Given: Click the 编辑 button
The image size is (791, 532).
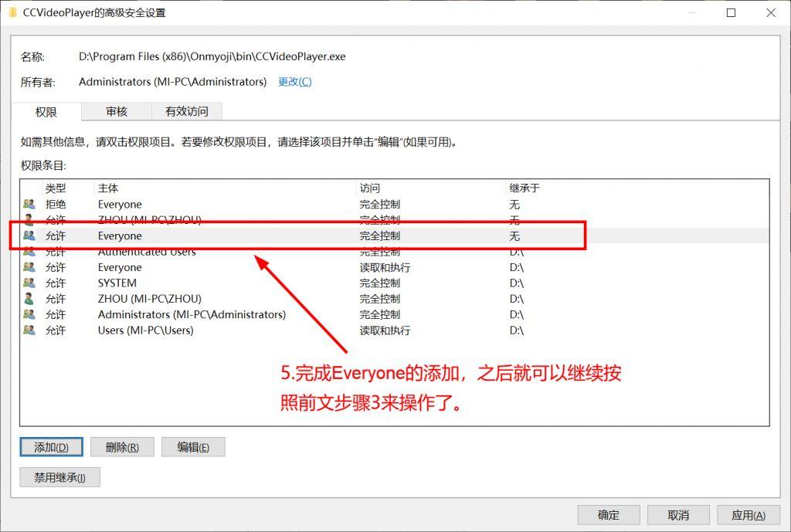Looking at the screenshot, I should tap(193, 447).
